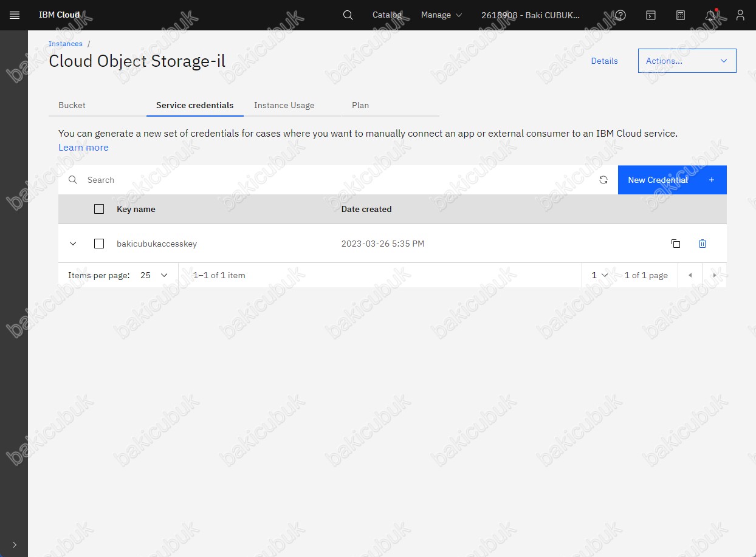Launch the IBM Cloud Shell icon
Screen dimensions: 756x557
pyautogui.click(x=651, y=15)
